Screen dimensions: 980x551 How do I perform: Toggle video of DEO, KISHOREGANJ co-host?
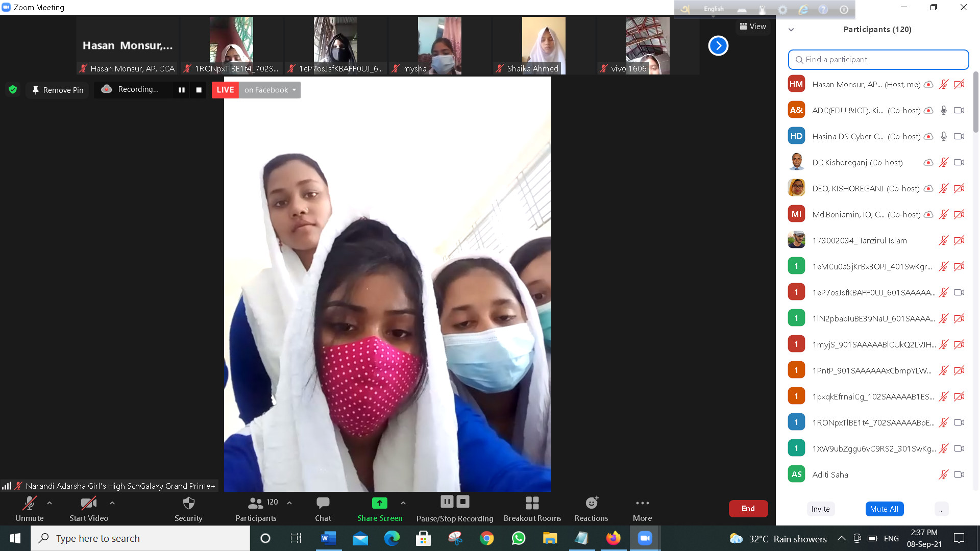pyautogui.click(x=959, y=188)
